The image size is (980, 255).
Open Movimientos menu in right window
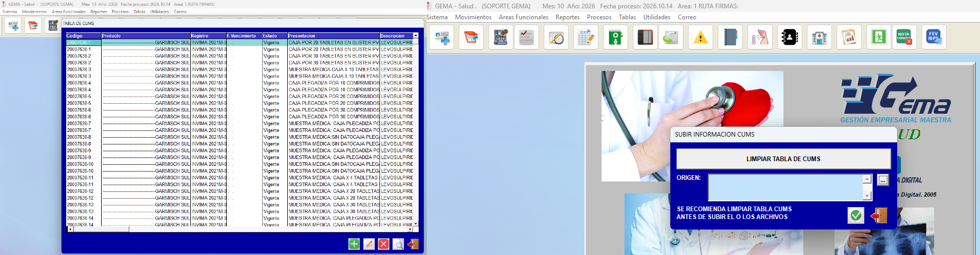pyautogui.click(x=473, y=17)
